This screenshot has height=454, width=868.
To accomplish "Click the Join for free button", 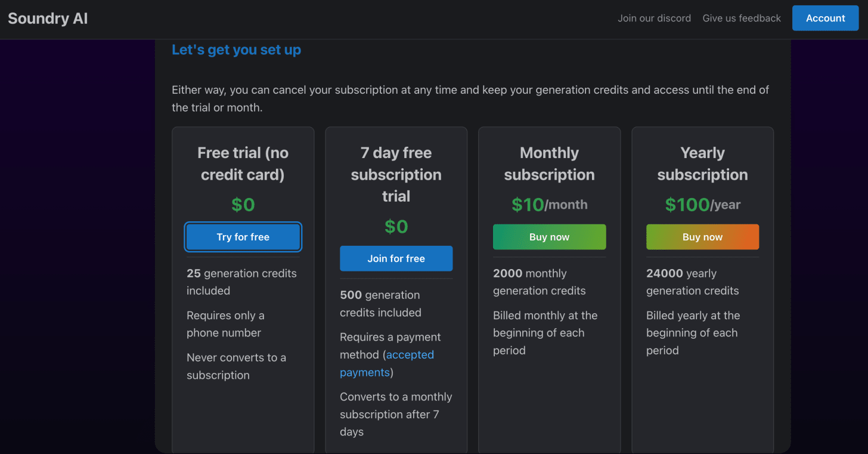I will pyautogui.click(x=396, y=258).
